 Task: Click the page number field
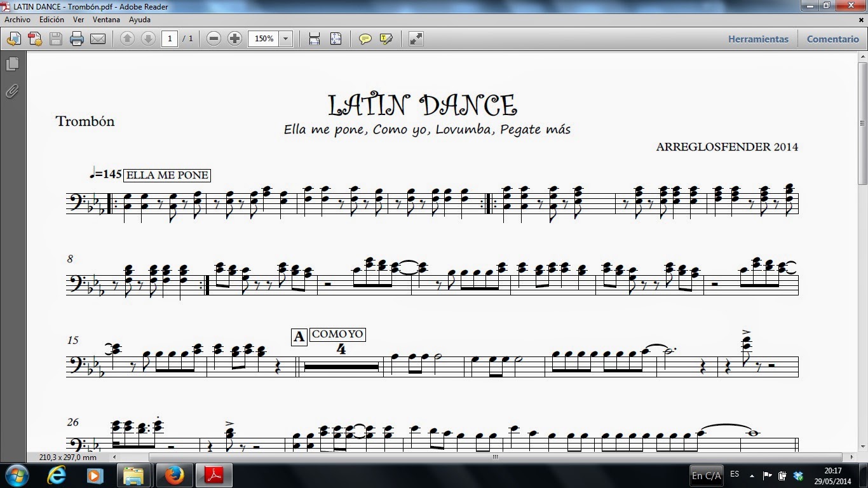170,39
